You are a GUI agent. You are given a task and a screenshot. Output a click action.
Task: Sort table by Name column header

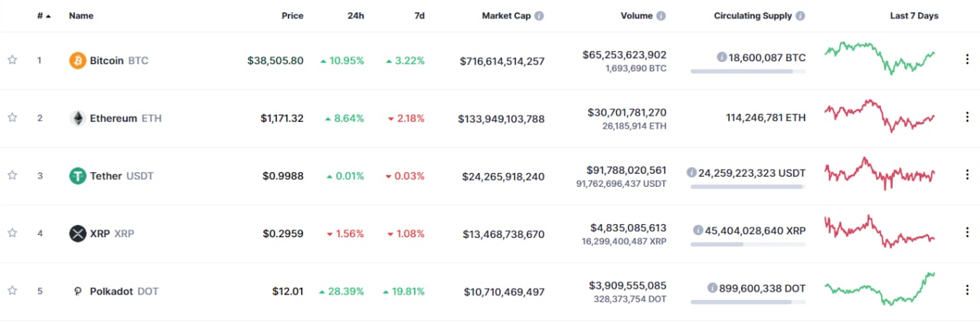81,15
